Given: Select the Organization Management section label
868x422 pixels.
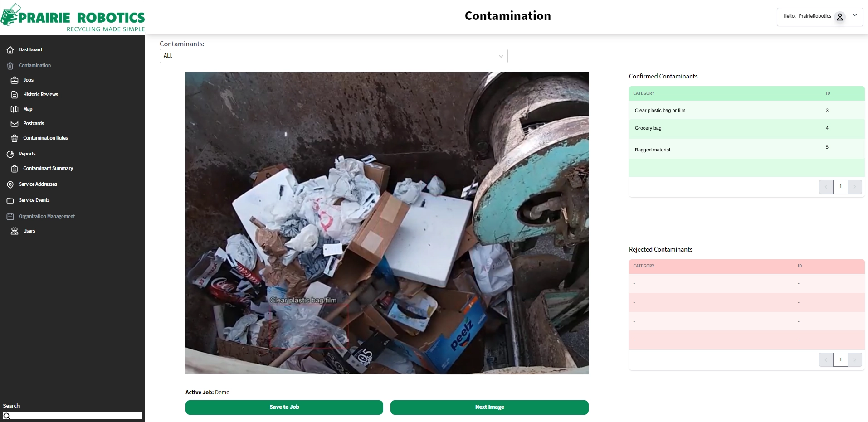Looking at the screenshot, I should (47, 216).
